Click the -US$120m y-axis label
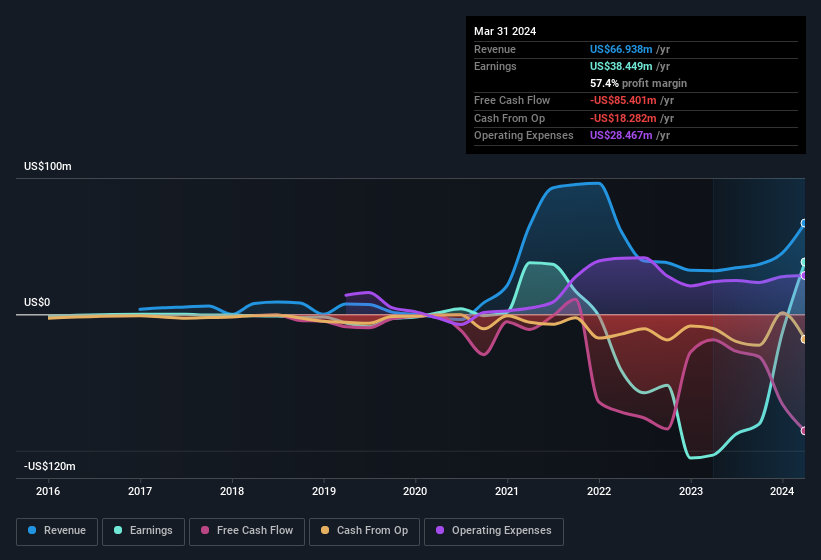The width and height of the screenshot is (821, 560). tap(50, 466)
